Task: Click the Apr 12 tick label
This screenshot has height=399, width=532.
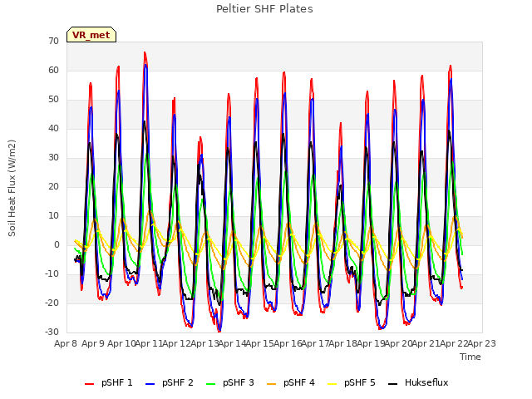Action: coord(176,343)
